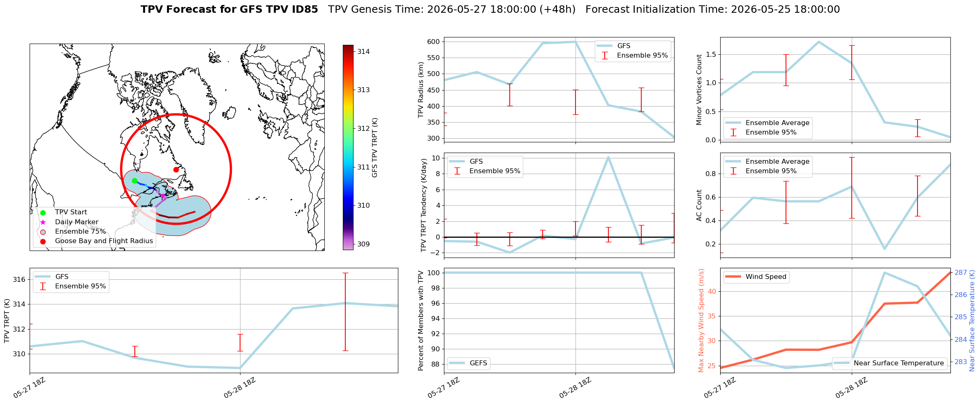Click the Ensemble 95% legend entry in TPV Radius plot
This screenshot has height=404, width=980.
tap(633, 56)
